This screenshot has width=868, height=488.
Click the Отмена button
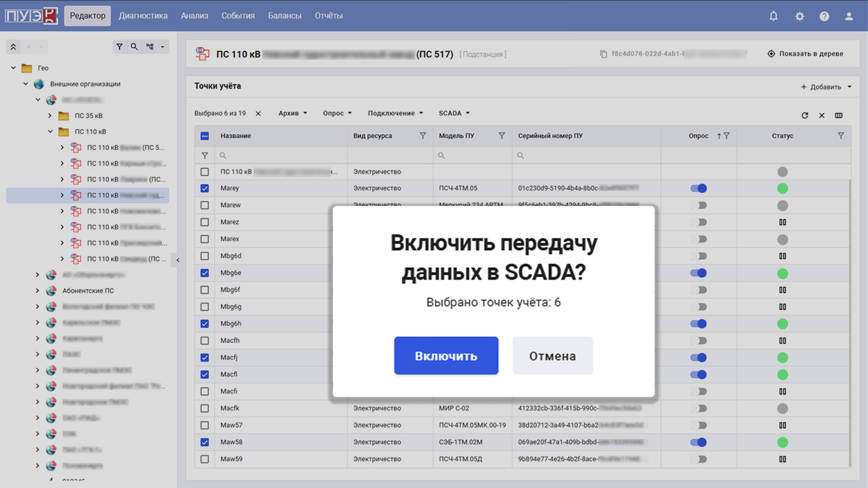pos(552,356)
